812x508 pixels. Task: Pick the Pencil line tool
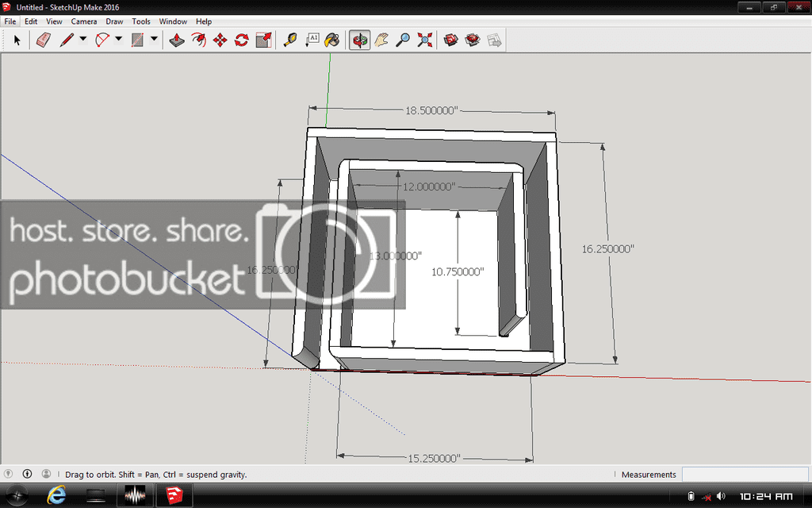click(x=67, y=40)
